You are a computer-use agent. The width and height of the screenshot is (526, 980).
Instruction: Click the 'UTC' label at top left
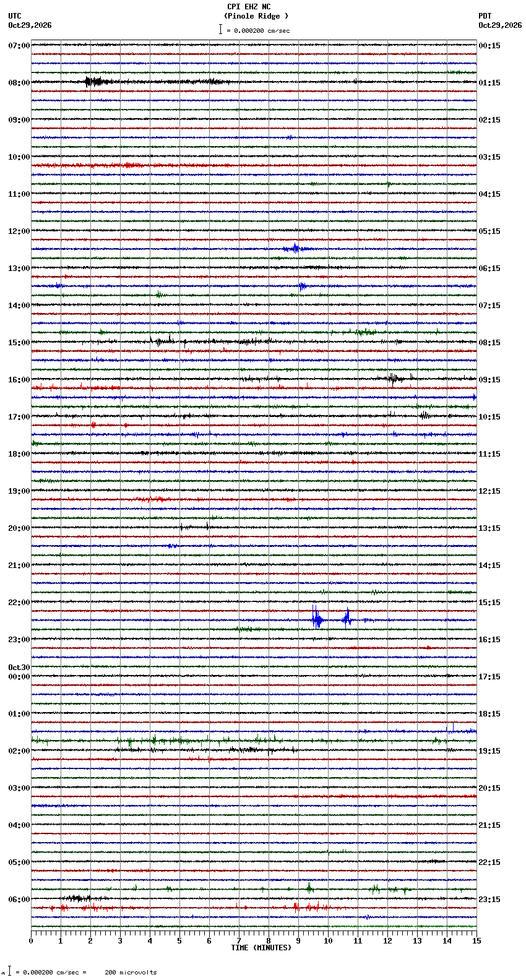[15, 16]
